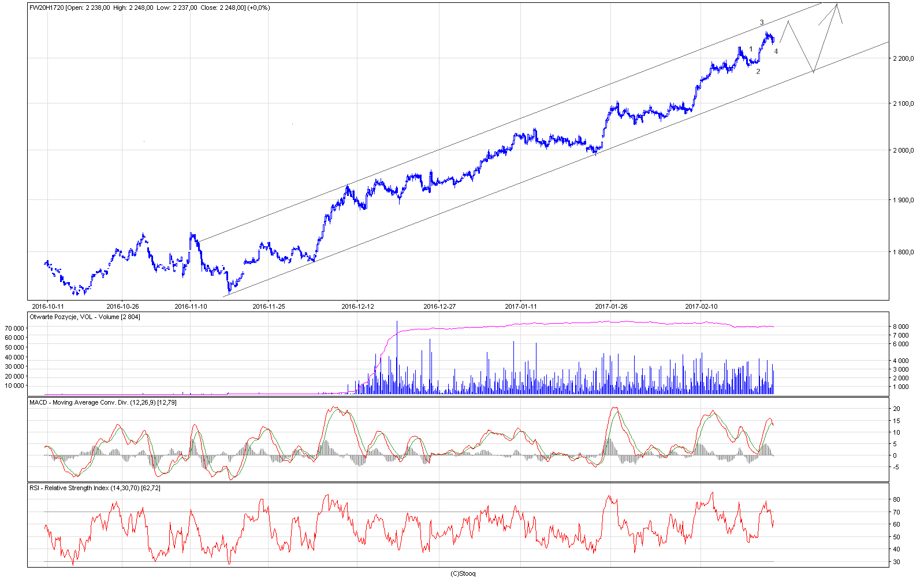Click the 2016-10-26 date label
This screenshot has width=924, height=578.
point(123,306)
